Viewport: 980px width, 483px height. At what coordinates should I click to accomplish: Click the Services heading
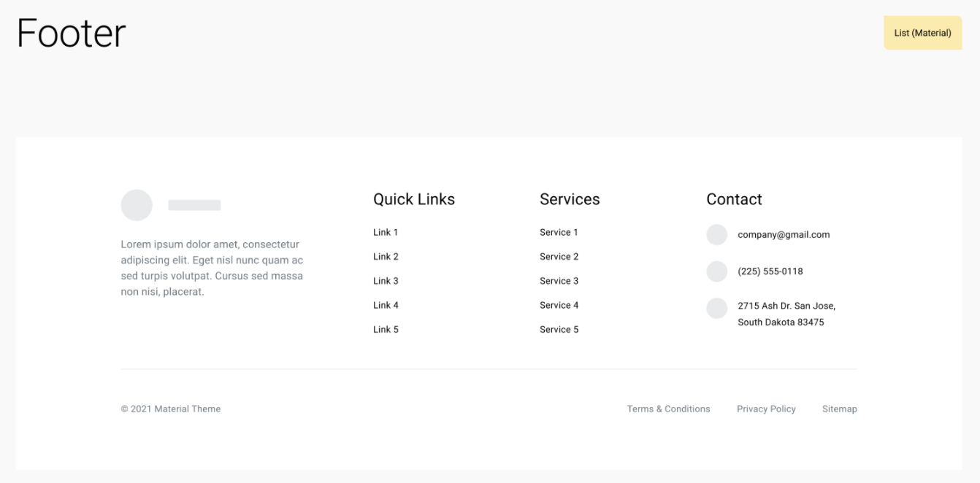pos(570,199)
